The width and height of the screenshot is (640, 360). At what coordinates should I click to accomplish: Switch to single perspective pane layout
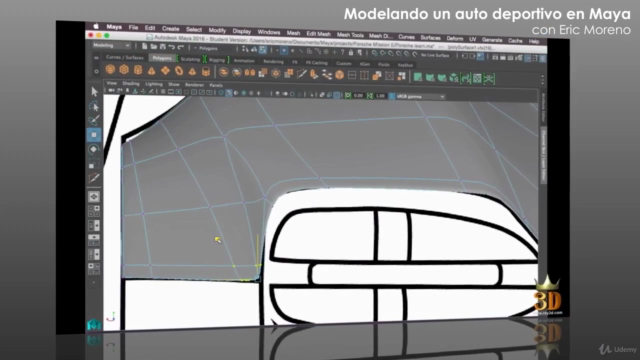coord(94,197)
